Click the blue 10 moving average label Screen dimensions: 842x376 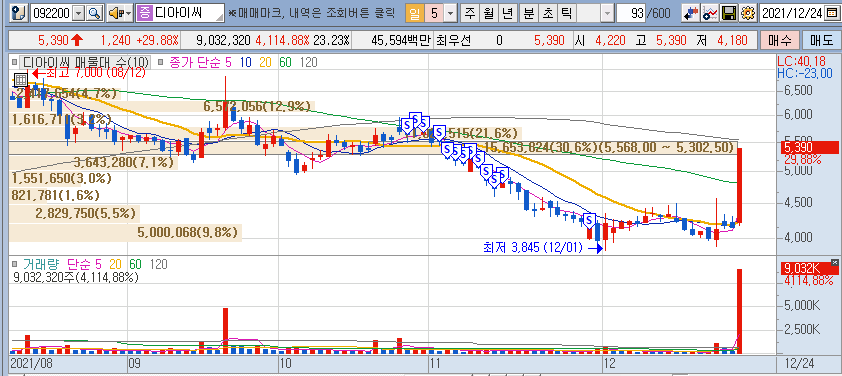click(246, 62)
